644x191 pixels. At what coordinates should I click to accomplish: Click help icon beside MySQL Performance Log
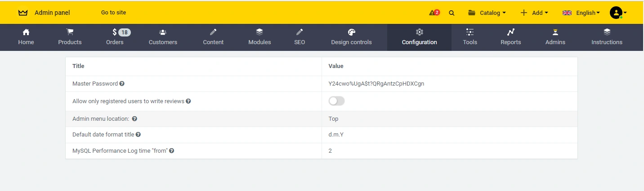(171, 151)
